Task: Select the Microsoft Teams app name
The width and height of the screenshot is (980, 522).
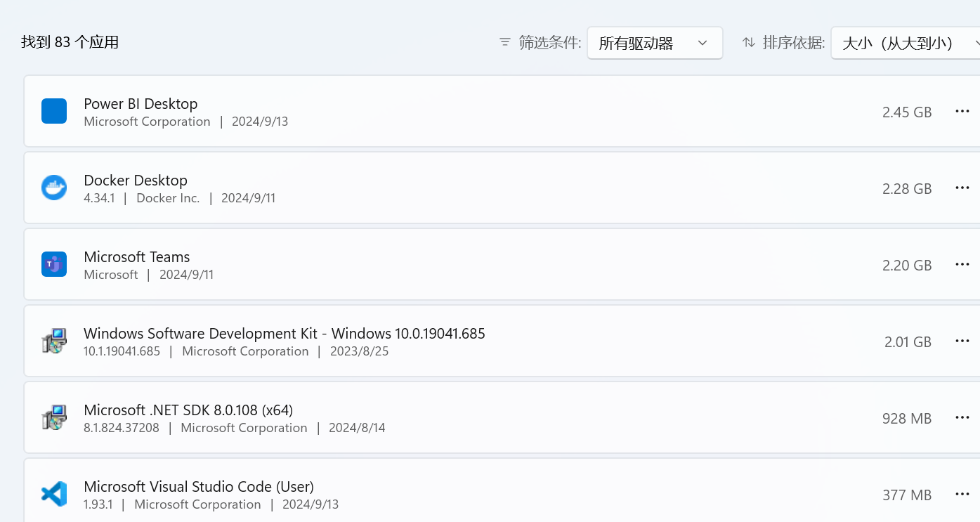Action: (137, 257)
